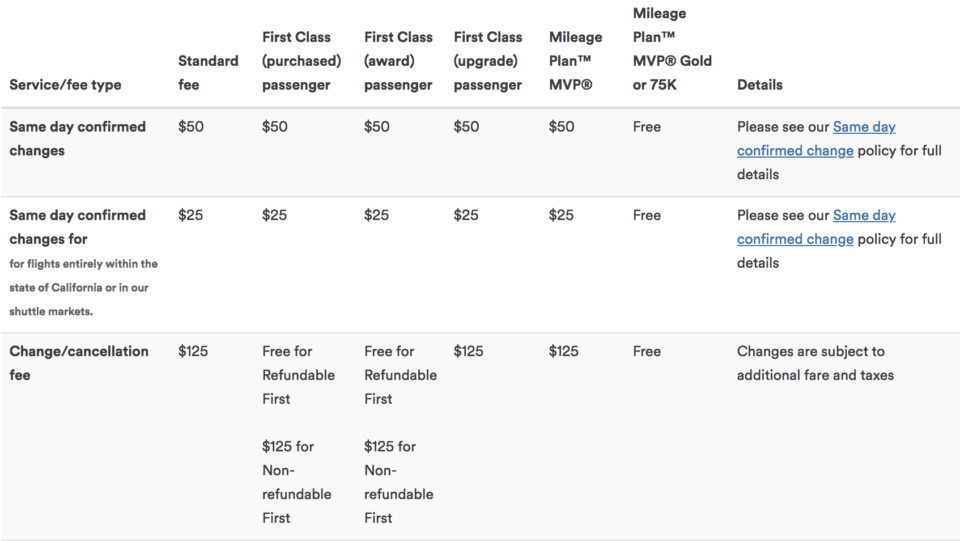Select First Class (purchased) passenger header
Screen dimensions: 960x541
tap(301, 61)
